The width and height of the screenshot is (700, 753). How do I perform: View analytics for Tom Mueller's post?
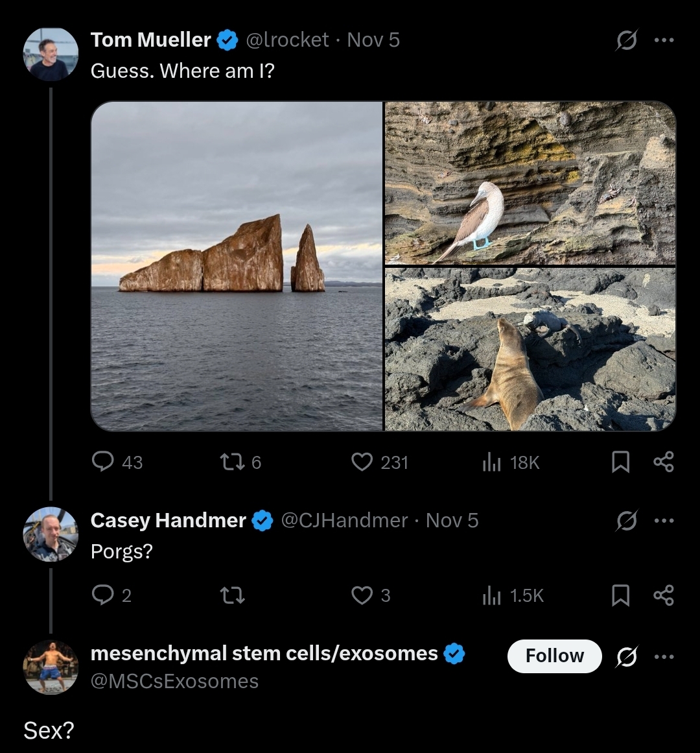click(x=492, y=462)
